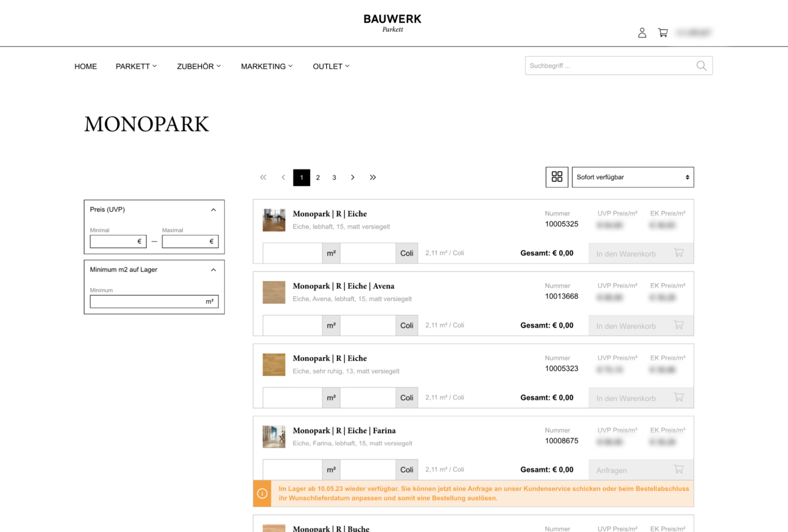Click the orange info icon
Viewport: 788px width, 532px height.
point(262,494)
